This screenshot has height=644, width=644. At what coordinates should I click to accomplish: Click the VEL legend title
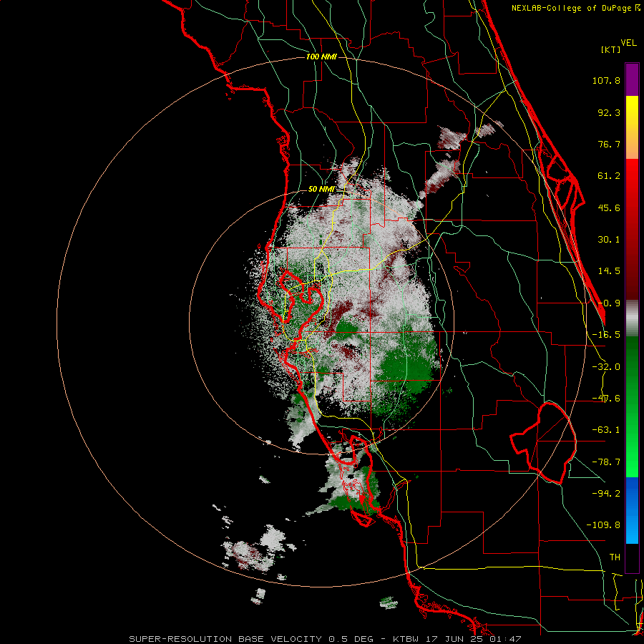tap(628, 43)
